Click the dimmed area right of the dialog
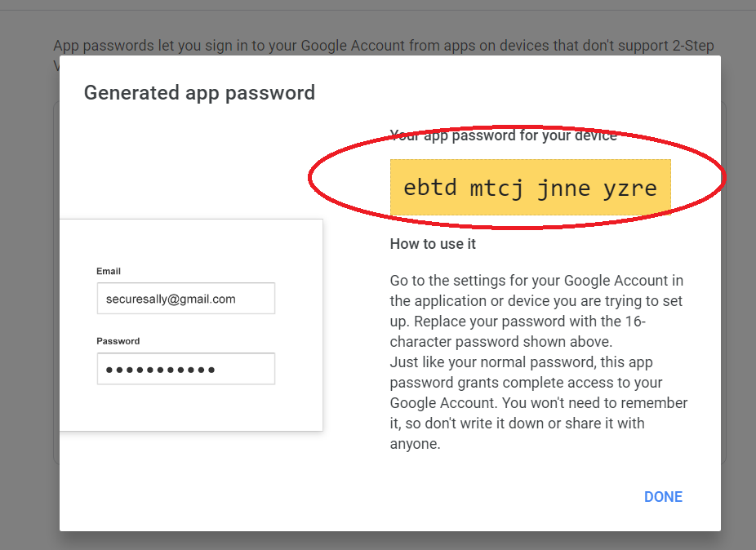Screen dimensions: 756x550 tap(739, 326)
